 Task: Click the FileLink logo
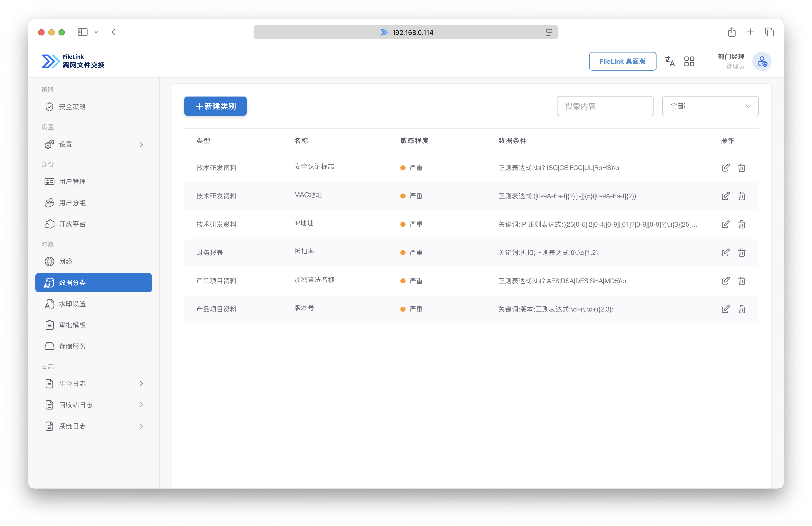pos(73,61)
